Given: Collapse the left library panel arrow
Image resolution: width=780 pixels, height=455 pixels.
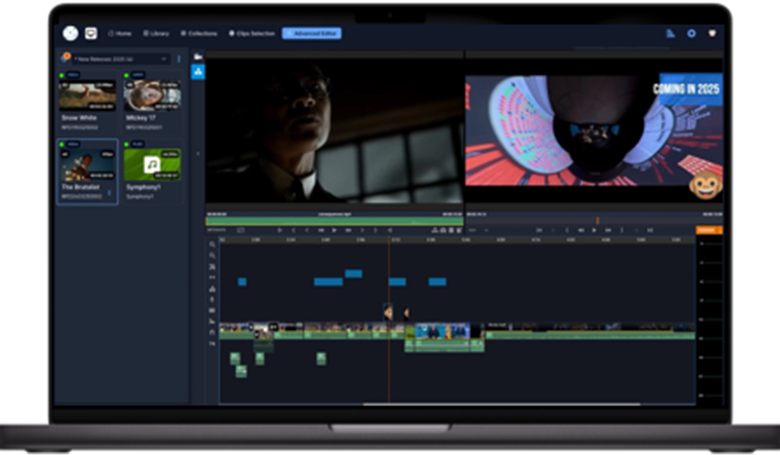Looking at the screenshot, I should point(197,153).
